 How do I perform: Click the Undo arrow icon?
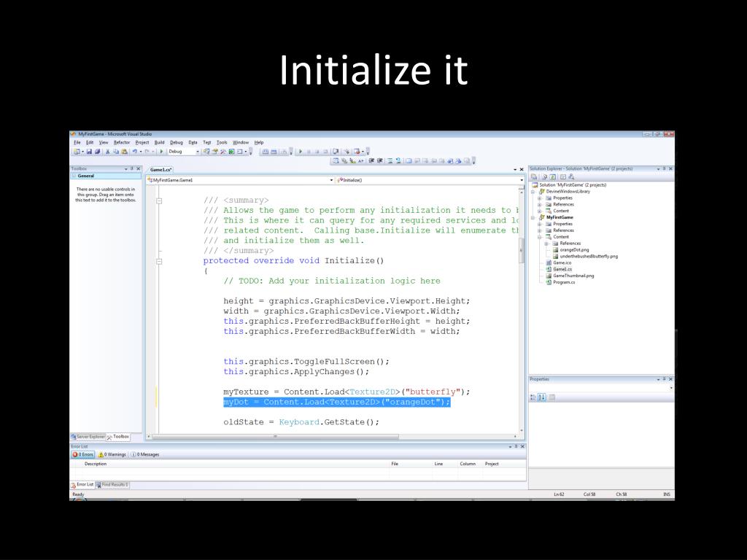pos(135,152)
